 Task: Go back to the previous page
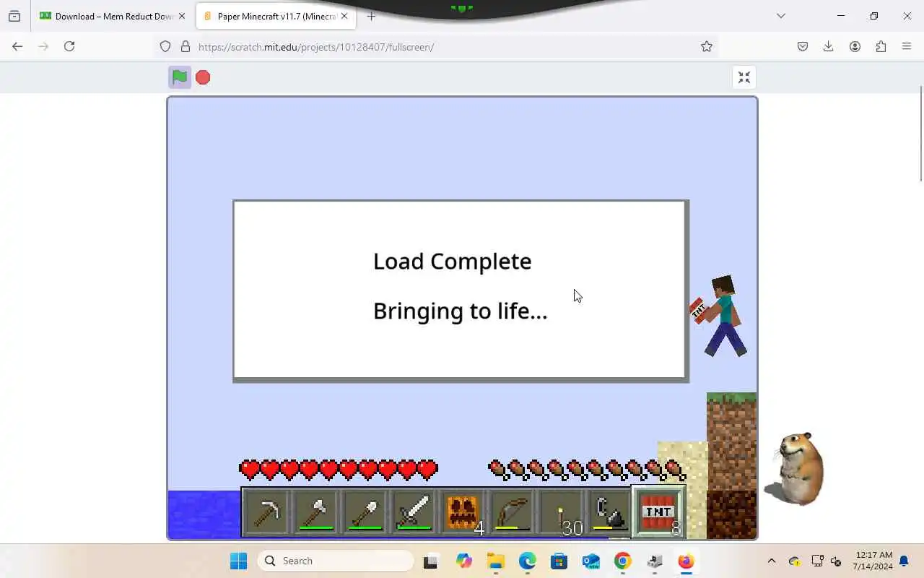click(17, 46)
